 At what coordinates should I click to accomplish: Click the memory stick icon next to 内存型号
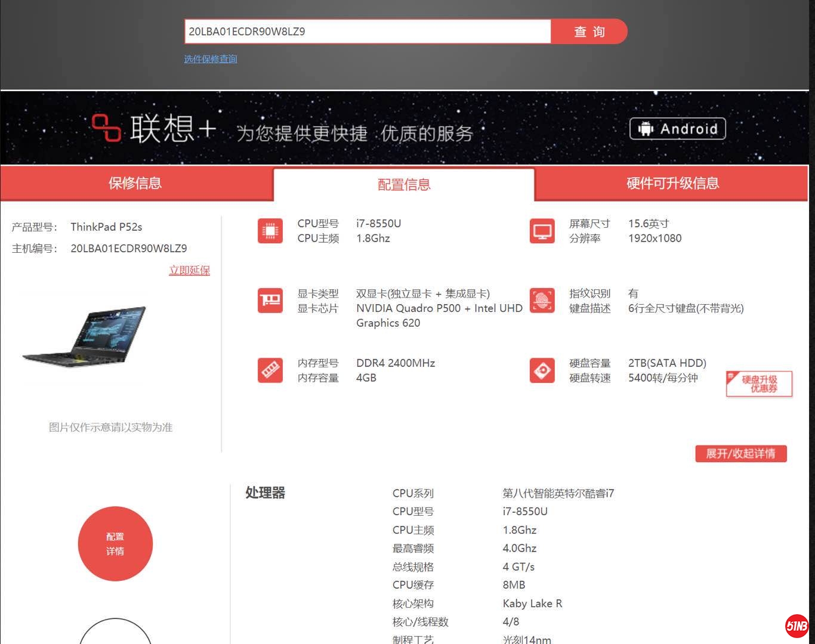(x=270, y=370)
